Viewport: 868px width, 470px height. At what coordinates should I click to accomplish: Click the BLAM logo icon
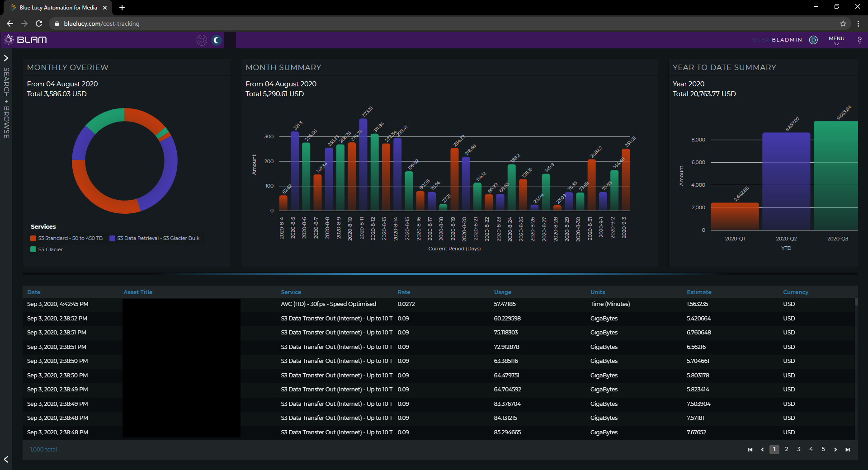(x=9, y=40)
